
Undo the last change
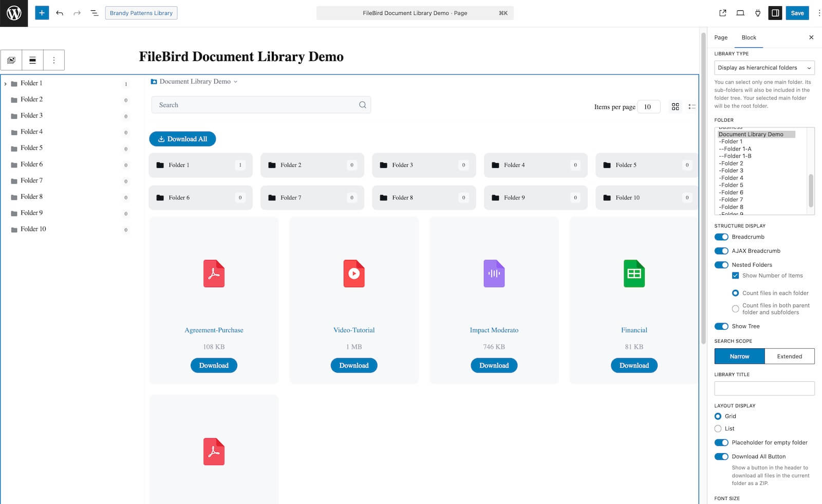60,13
